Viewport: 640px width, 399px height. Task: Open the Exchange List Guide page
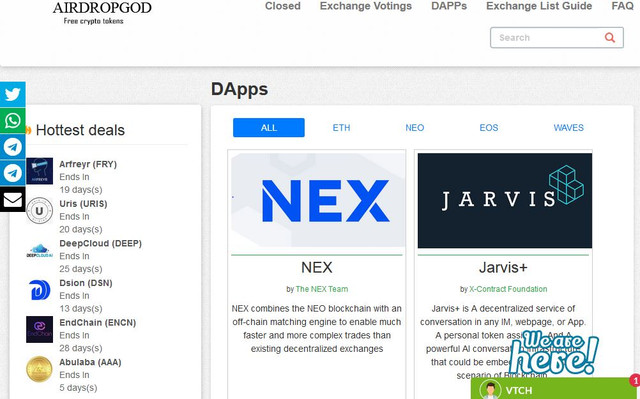click(x=539, y=6)
